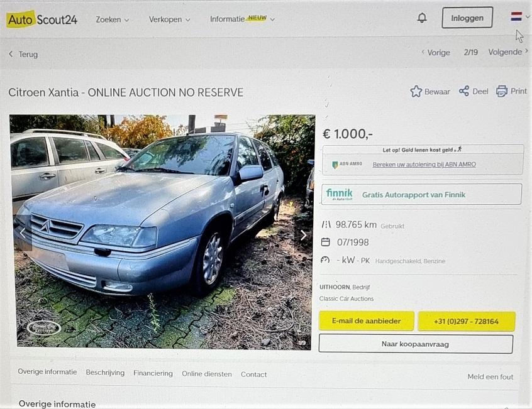
Task: Switch to the Financiering tab
Action: 153,373
